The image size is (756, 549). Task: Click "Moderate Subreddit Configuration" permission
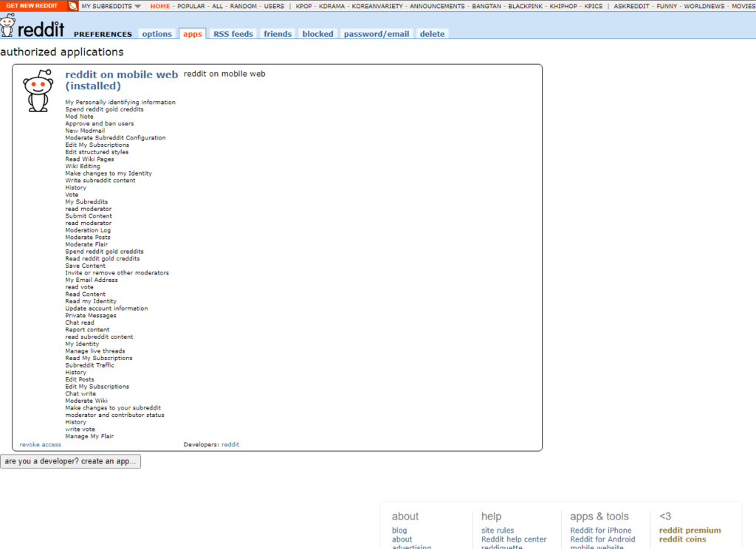(x=115, y=138)
